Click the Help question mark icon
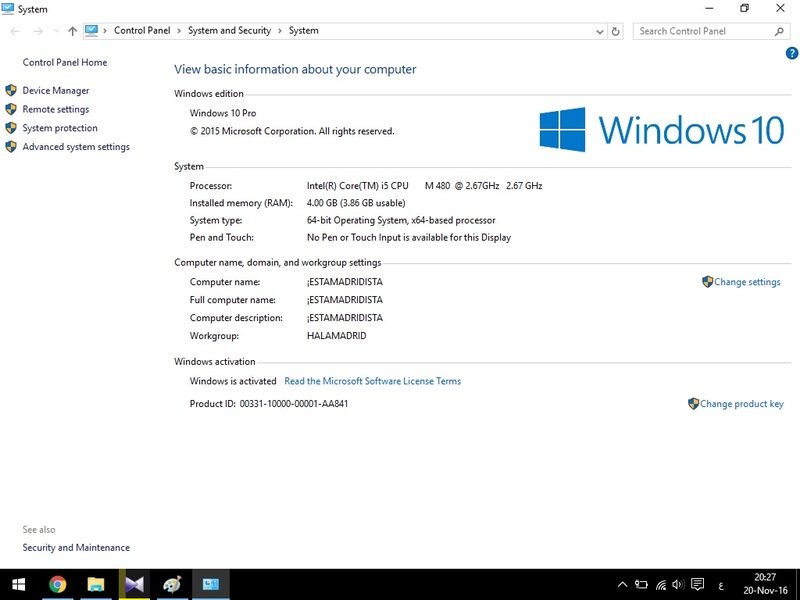The height and width of the screenshot is (600, 800). click(x=791, y=53)
